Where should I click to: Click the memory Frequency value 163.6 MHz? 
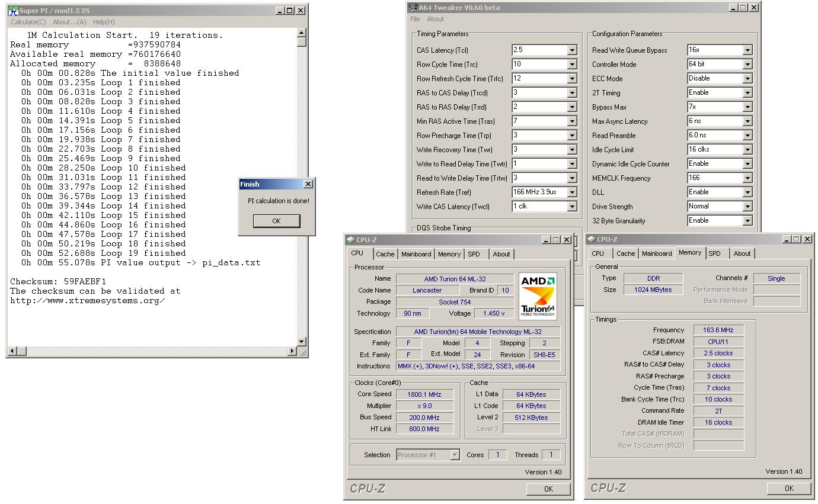tap(718, 330)
